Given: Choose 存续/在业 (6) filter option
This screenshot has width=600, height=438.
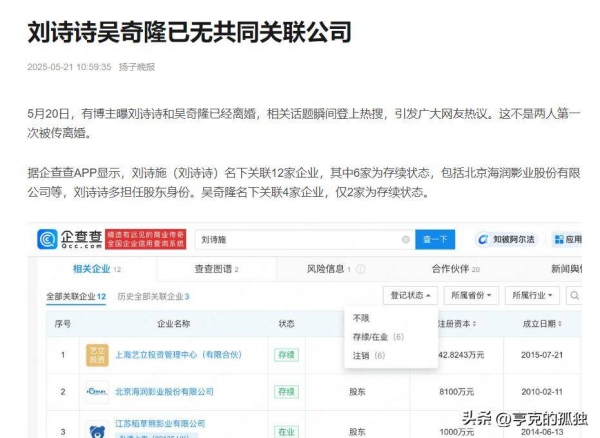Looking at the screenshot, I should point(378,337).
